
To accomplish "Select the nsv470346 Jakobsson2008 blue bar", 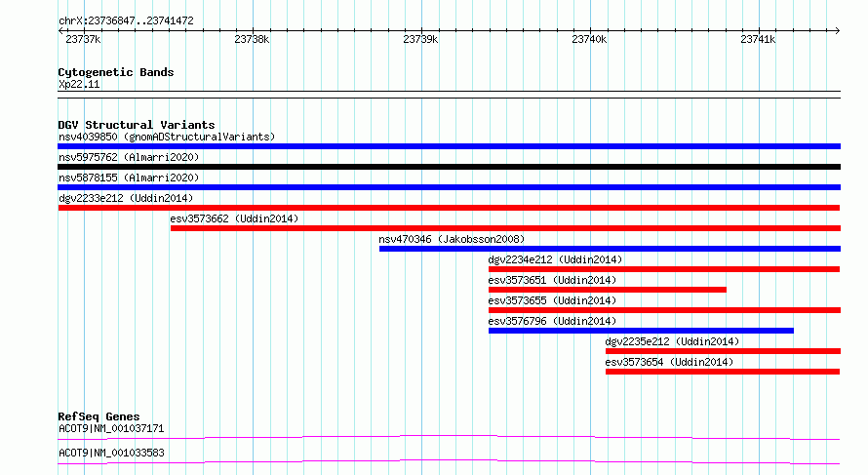I will 610,249.
